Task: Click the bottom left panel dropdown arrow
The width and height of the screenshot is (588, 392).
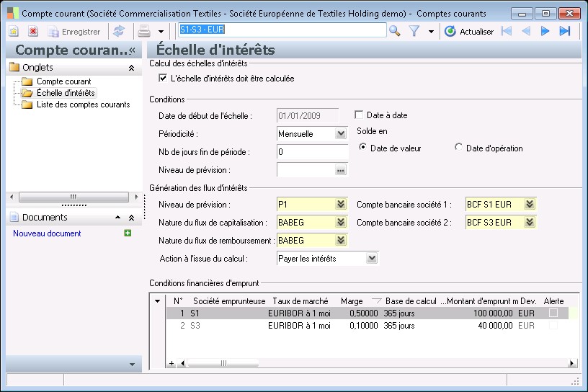Action: click(x=132, y=364)
